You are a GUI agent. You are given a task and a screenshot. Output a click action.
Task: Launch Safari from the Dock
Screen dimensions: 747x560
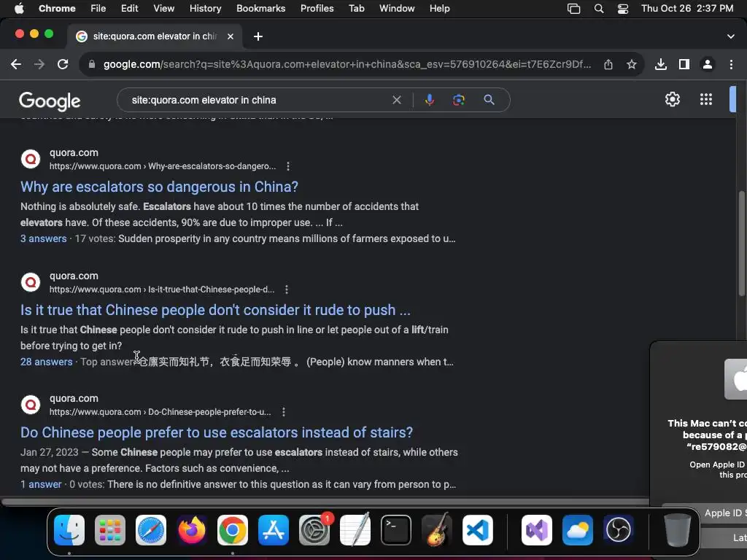click(151, 530)
